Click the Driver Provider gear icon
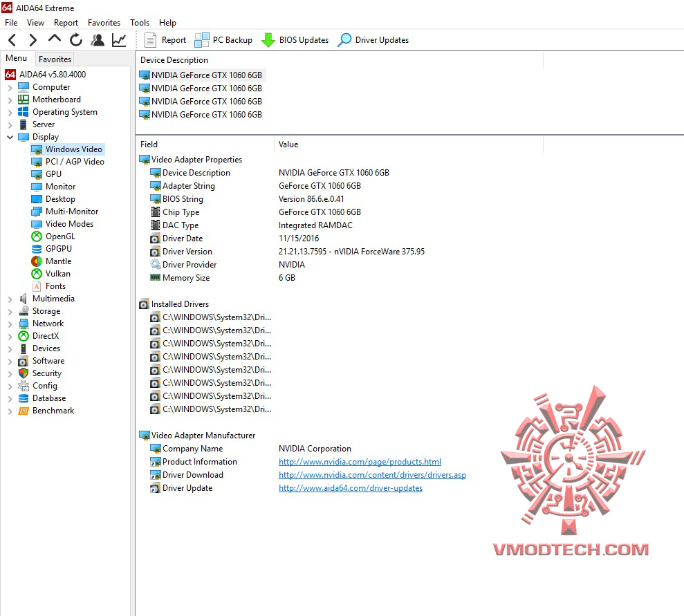 click(156, 264)
